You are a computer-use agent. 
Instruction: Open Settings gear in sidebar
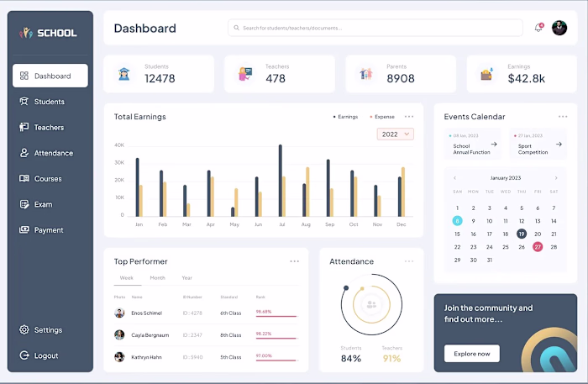[24, 329]
